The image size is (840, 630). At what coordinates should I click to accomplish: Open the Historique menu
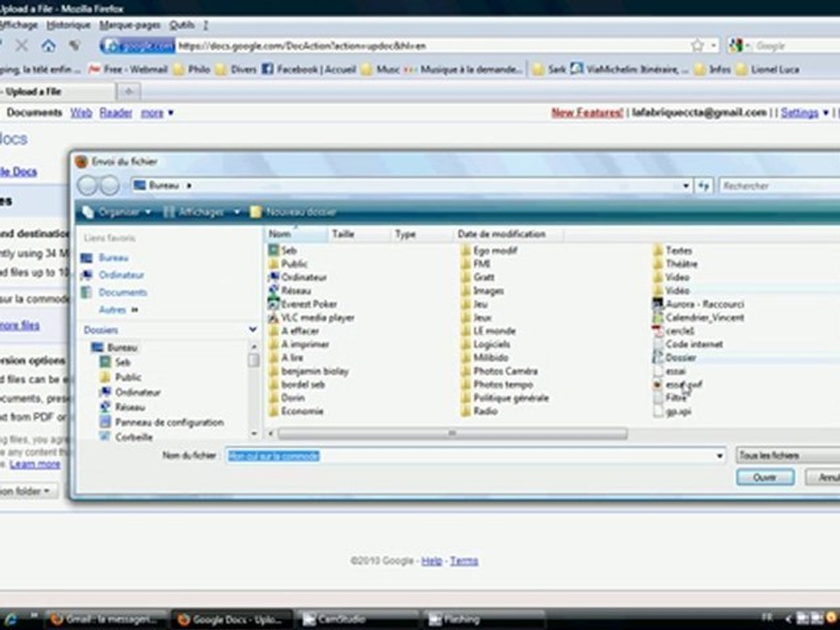point(68,24)
